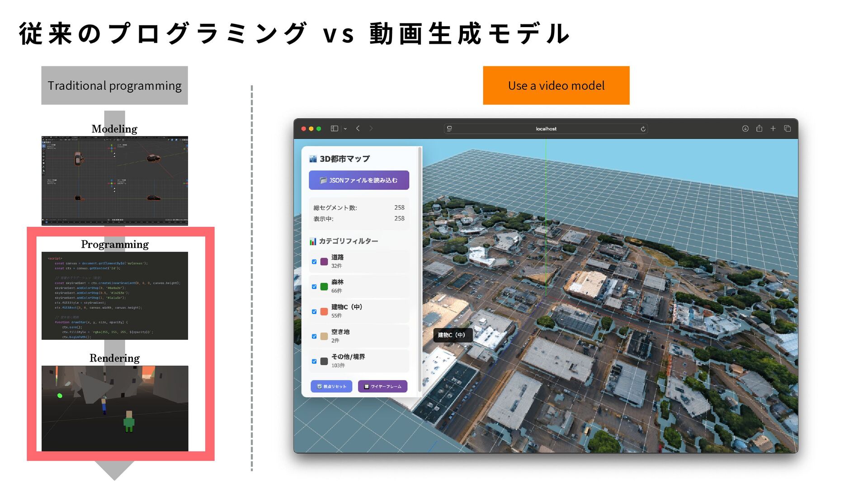Open a new tab with plus icon
The height and width of the screenshot is (488, 868).
coord(773,129)
